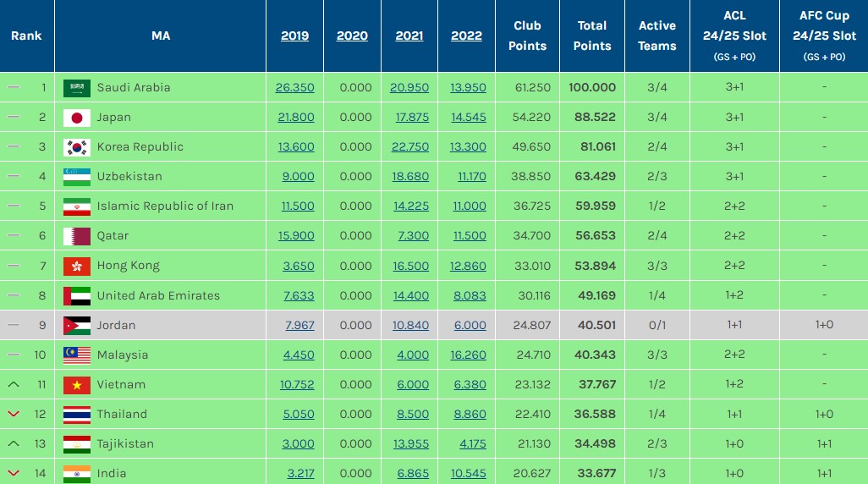Click the Jordan flag icon
The image size is (868, 484).
pyautogui.click(x=77, y=326)
